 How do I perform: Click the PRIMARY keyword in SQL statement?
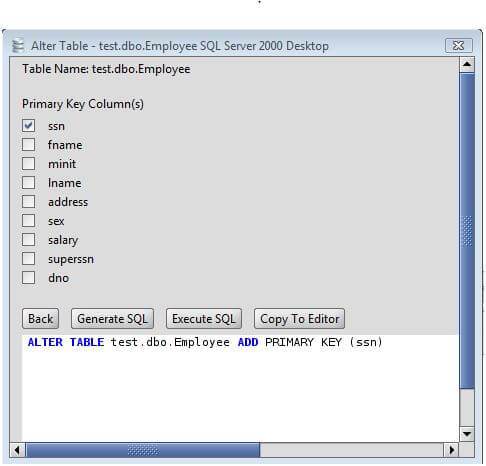point(289,342)
